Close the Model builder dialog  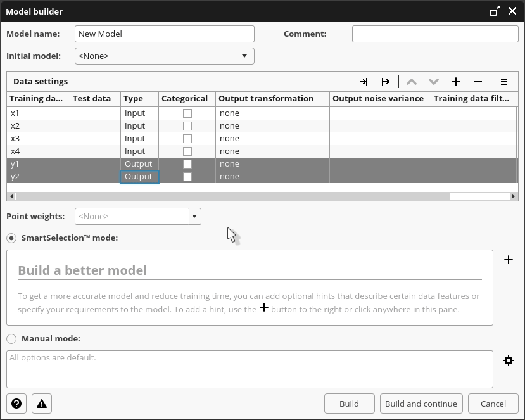point(512,11)
